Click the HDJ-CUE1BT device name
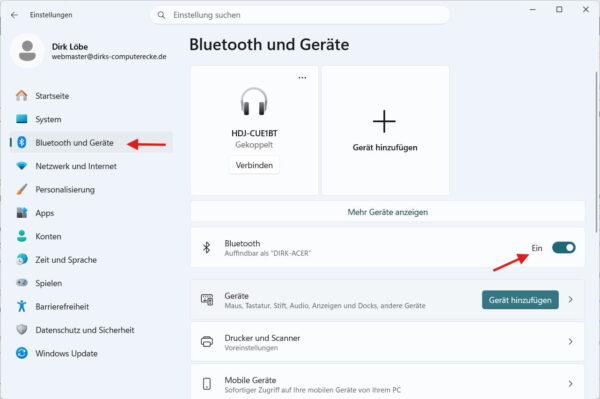600x399 pixels. (254, 133)
